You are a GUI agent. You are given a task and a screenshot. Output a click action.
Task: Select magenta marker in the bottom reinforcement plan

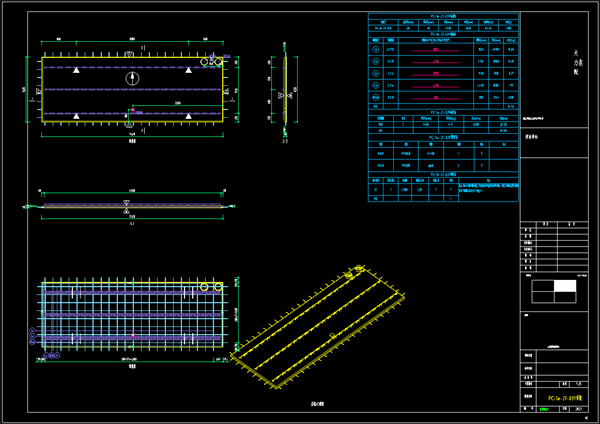coord(133,335)
